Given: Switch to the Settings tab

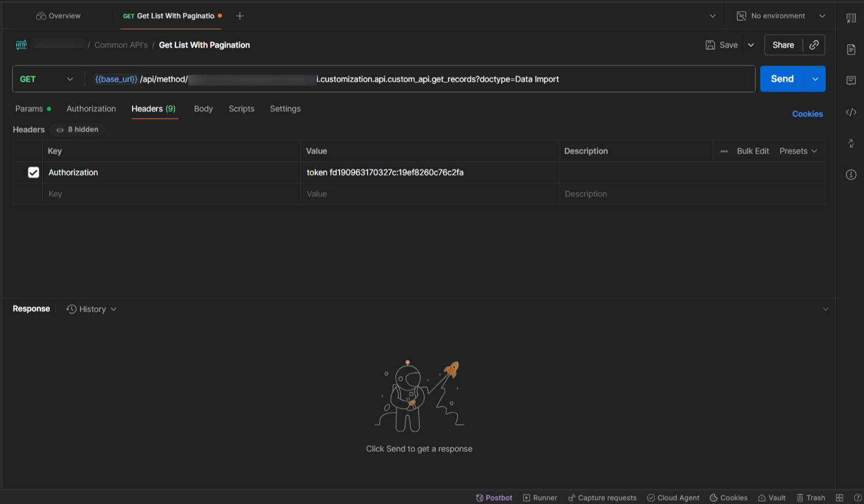Looking at the screenshot, I should tap(285, 109).
